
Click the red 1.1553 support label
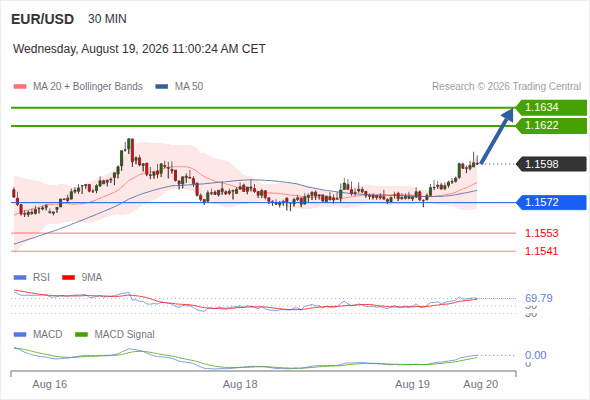pos(541,233)
